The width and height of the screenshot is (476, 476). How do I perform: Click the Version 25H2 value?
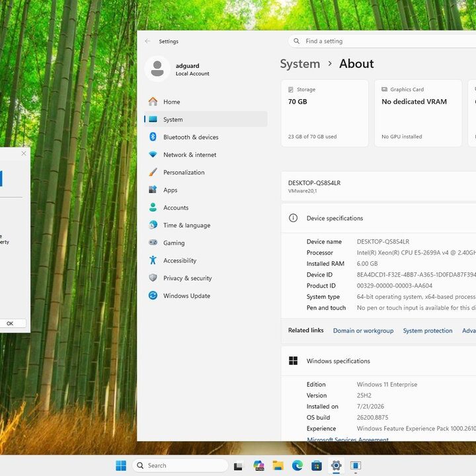click(364, 395)
